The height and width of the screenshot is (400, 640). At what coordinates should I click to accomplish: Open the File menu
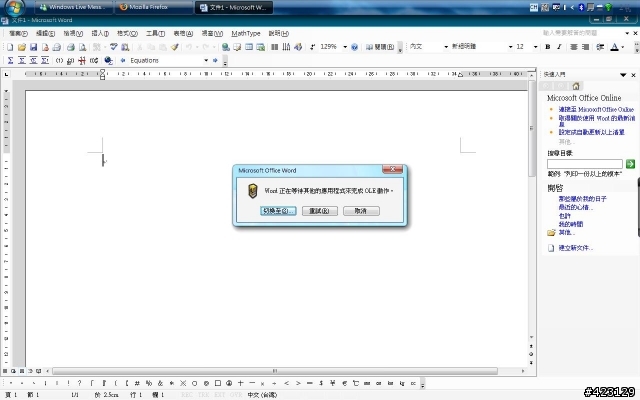click(18, 33)
